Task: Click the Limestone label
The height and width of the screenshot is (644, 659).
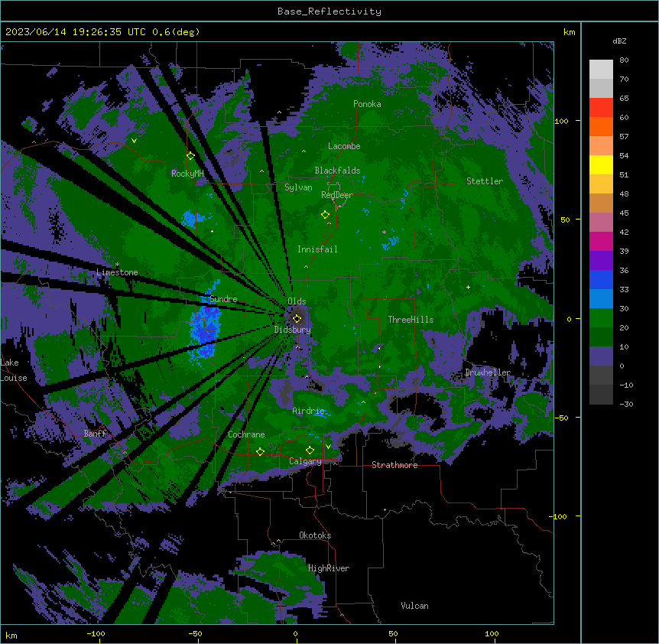Action: (x=117, y=272)
